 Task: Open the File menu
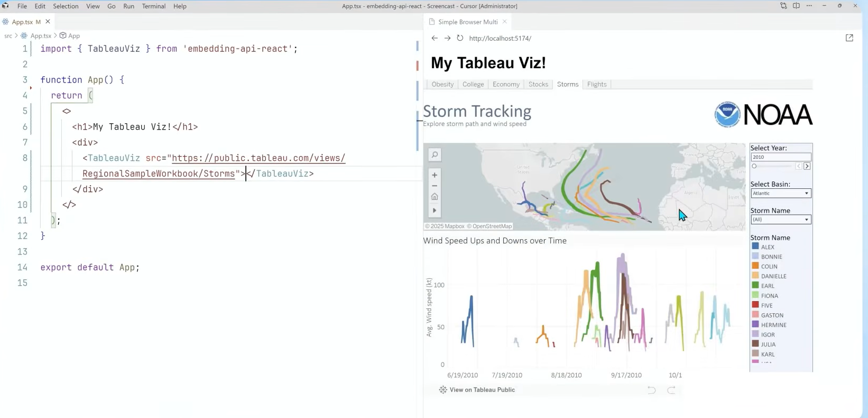22,6
